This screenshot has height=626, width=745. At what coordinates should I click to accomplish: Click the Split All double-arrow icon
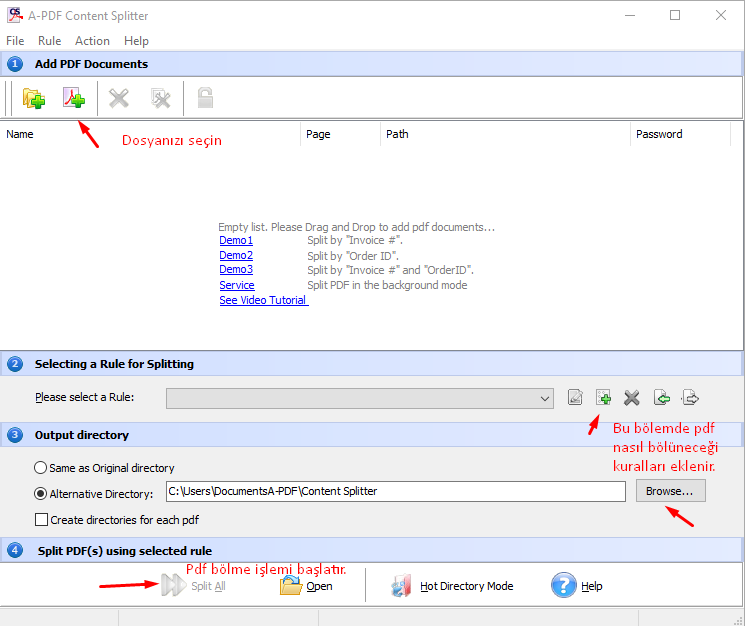[x=173, y=585]
